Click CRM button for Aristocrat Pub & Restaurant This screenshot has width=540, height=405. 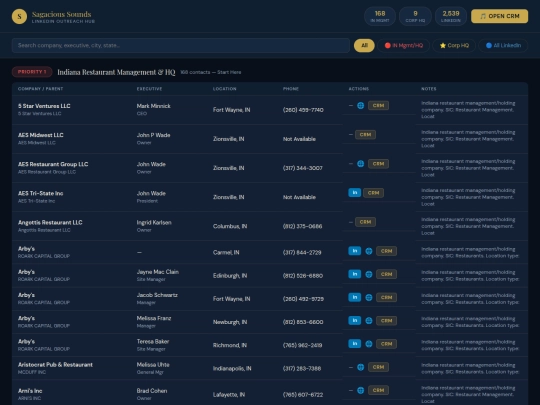tap(378, 367)
